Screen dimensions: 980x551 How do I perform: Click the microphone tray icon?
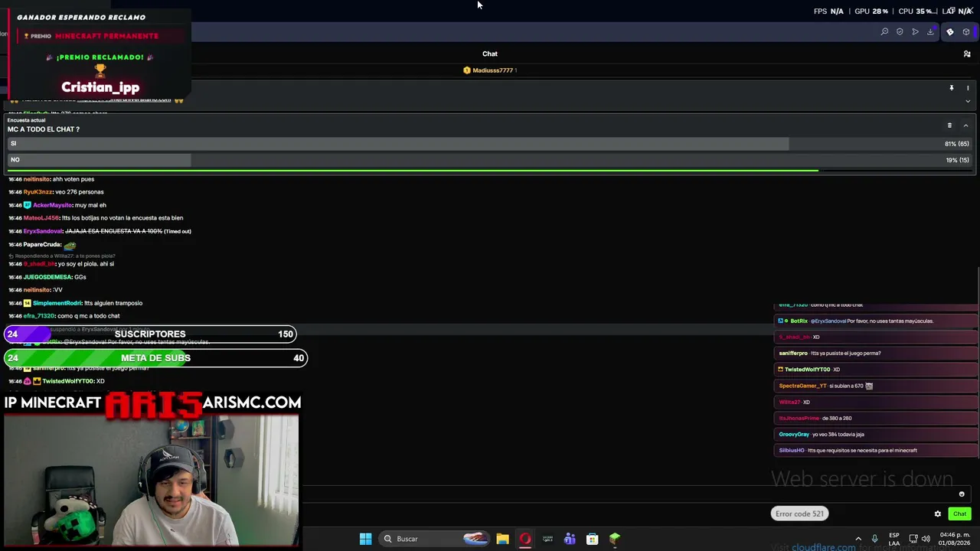click(874, 539)
